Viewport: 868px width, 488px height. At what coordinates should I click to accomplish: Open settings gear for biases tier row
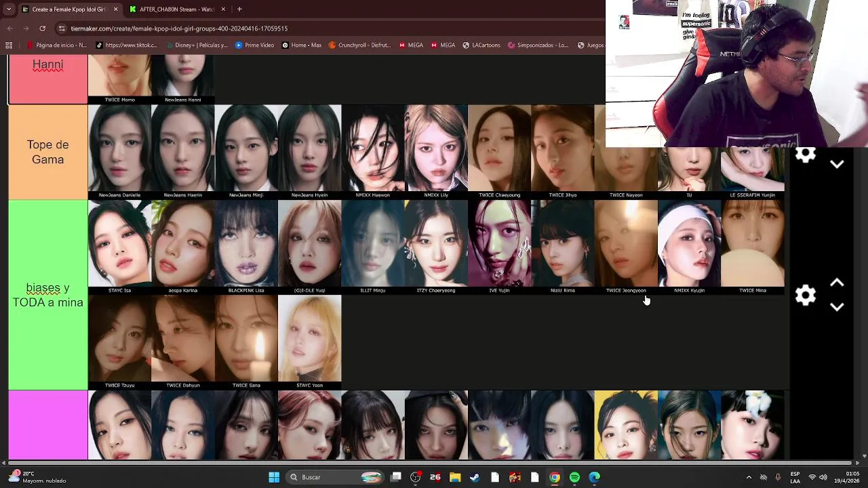805,296
